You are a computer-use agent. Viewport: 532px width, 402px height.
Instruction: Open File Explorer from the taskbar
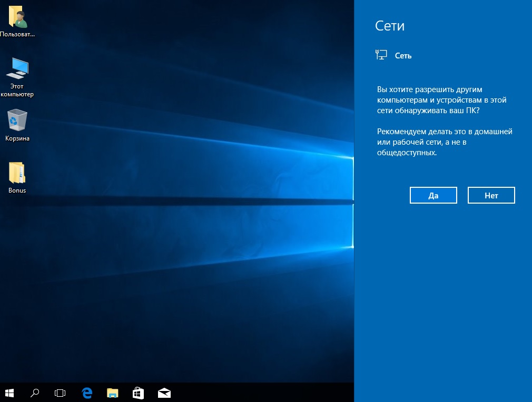point(113,393)
